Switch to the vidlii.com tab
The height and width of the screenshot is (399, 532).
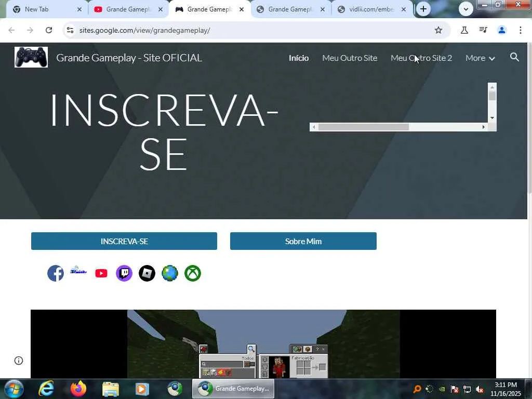pos(371,9)
